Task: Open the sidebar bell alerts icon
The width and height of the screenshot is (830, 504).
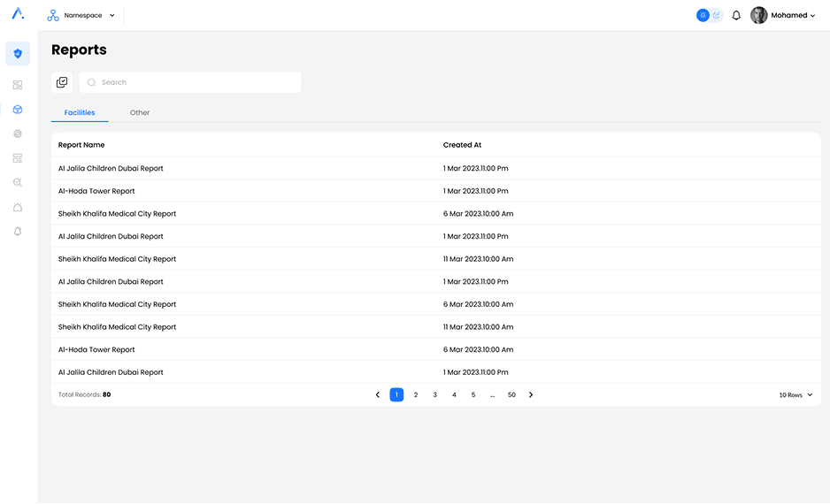Action: pyautogui.click(x=18, y=232)
